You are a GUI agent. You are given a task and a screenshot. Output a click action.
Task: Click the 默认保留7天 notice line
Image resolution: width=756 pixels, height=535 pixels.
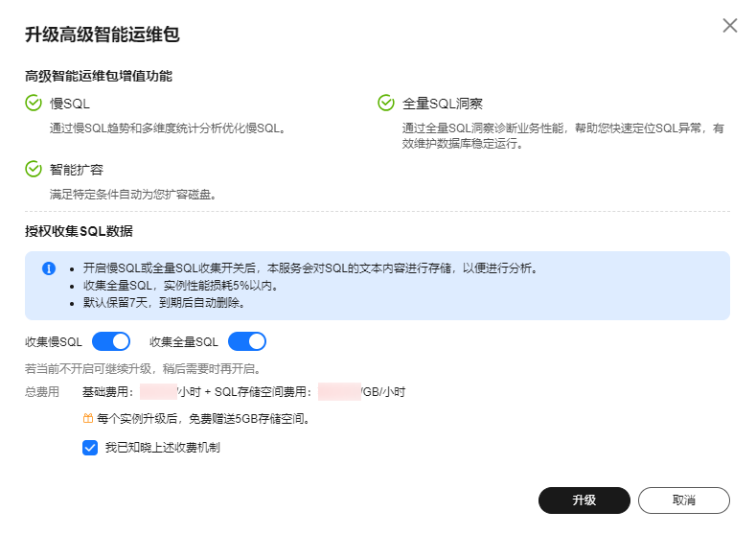pos(164,303)
